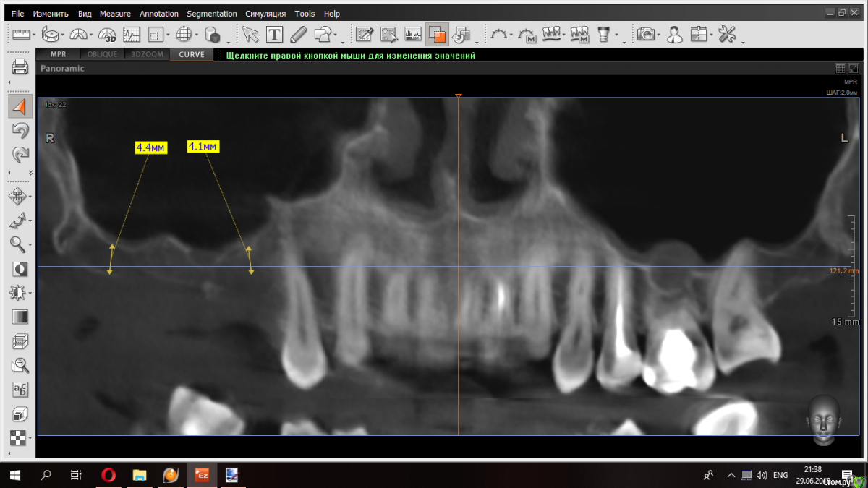This screenshot has width=868, height=488.
Task: Toggle the invert contrast icon
Action: coord(20,269)
